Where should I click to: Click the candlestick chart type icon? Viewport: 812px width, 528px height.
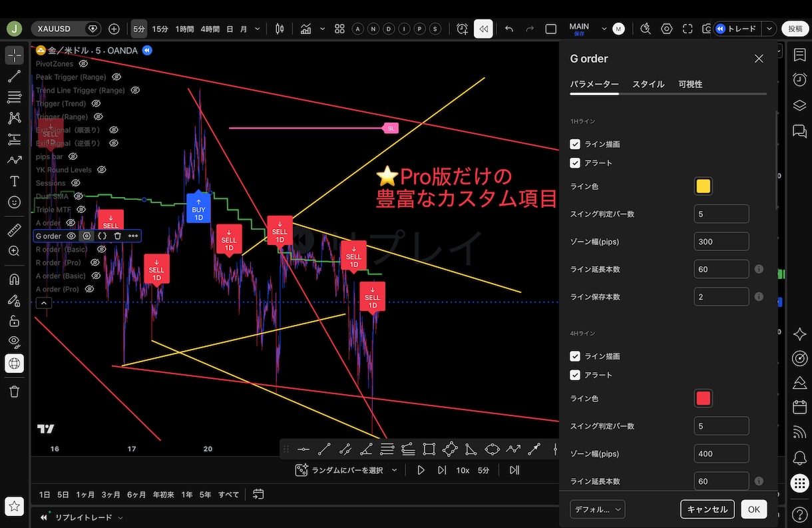coord(280,29)
